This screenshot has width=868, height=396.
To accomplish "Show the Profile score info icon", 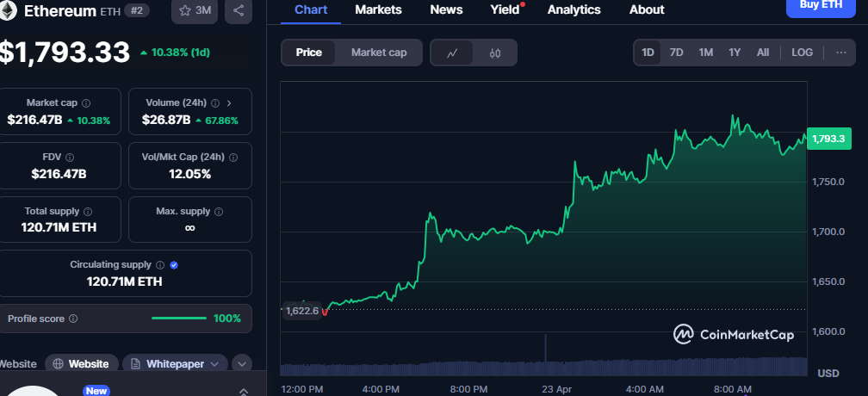I will (73, 319).
